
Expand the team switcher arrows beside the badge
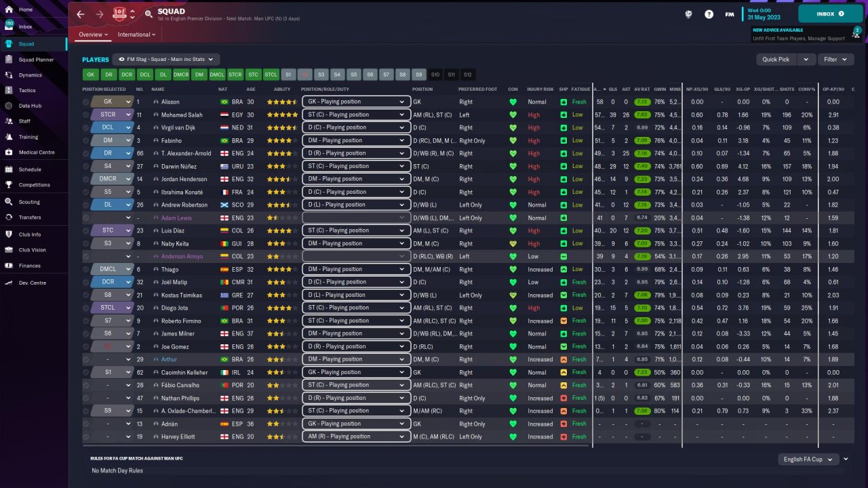[x=132, y=14]
